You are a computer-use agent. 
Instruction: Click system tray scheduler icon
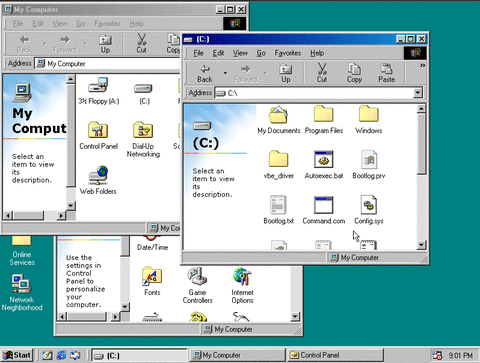[437, 356]
